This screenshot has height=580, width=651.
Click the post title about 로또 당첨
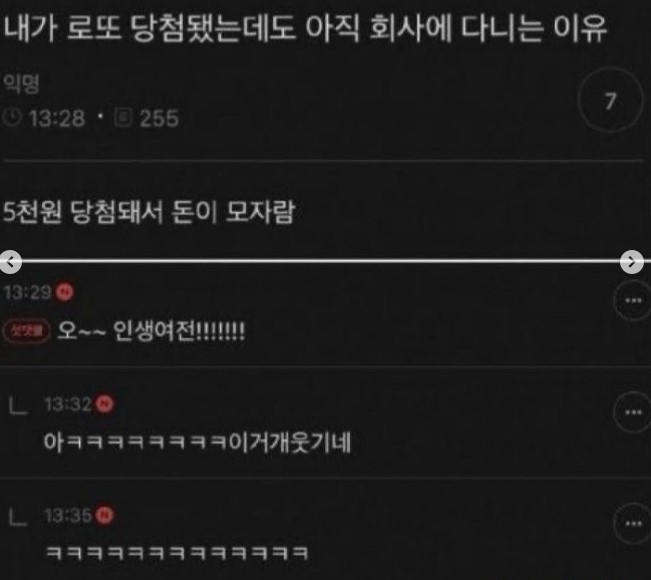click(x=305, y=28)
